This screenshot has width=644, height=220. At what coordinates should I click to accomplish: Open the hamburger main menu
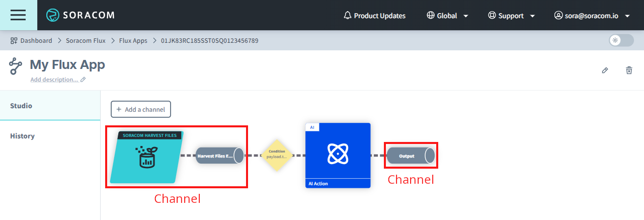point(18,15)
